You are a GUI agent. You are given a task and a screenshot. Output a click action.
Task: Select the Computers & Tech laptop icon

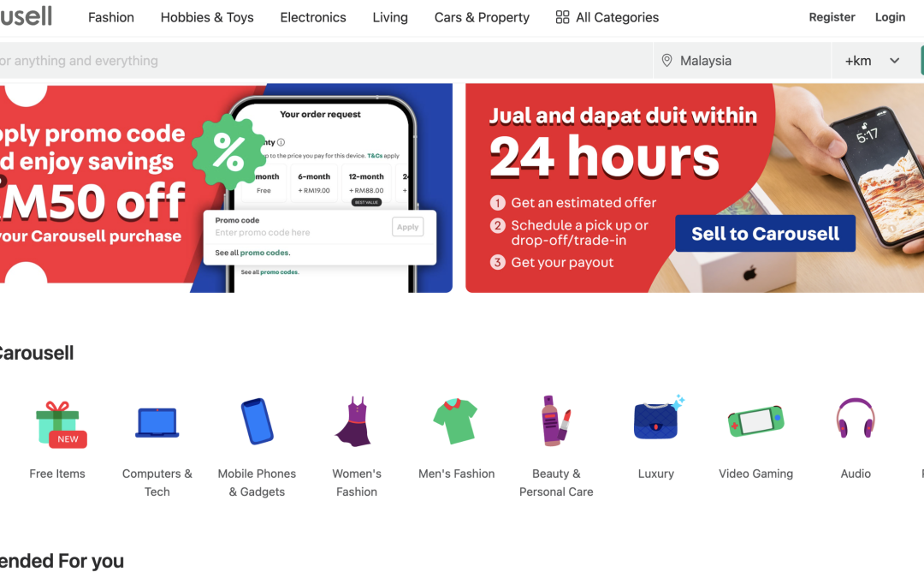157,422
